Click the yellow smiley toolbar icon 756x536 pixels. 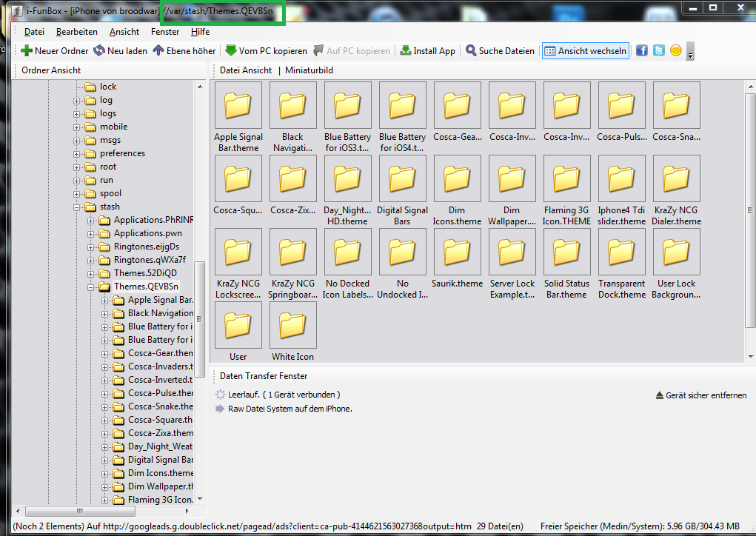click(675, 50)
